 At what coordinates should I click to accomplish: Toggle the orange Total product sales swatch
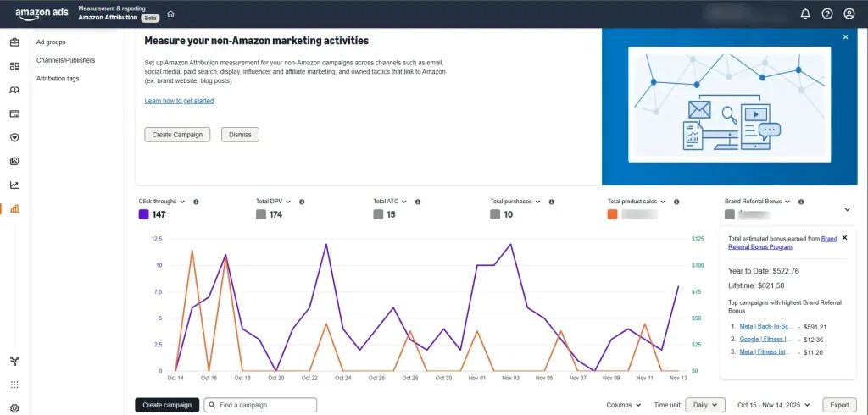612,214
